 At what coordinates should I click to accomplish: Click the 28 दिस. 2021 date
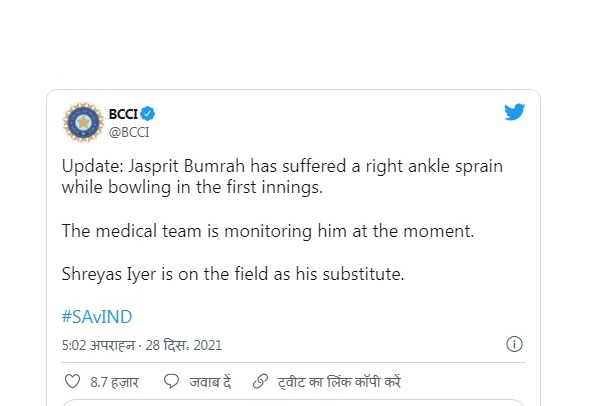click(x=184, y=345)
